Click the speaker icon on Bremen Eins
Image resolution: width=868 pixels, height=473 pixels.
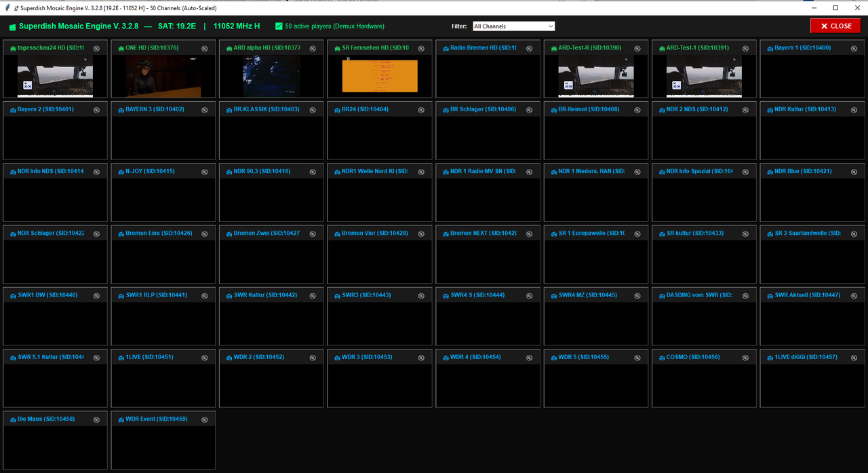pyautogui.click(x=205, y=233)
